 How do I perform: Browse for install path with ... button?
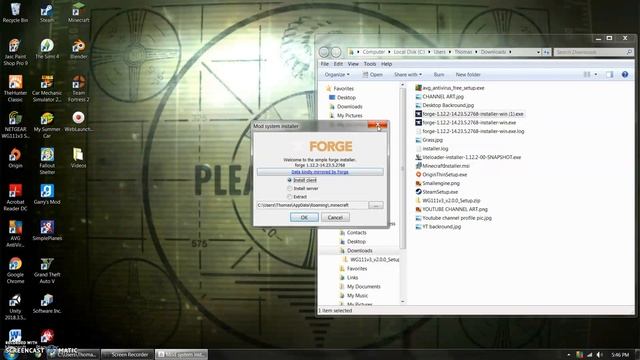[376, 205]
